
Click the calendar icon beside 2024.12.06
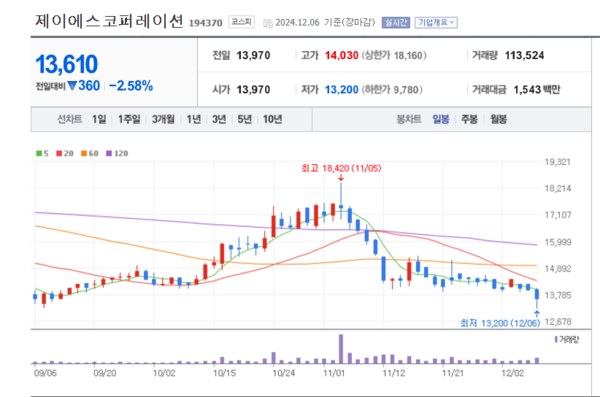click(268, 23)
